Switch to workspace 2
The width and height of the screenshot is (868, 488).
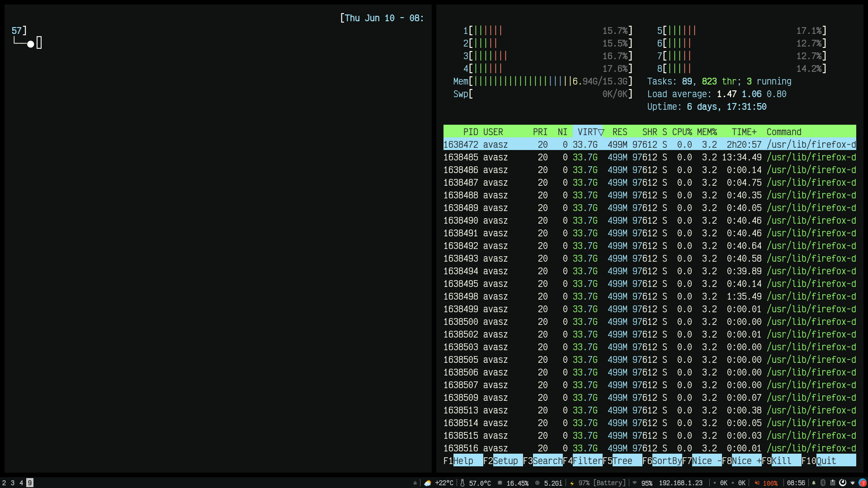4,483
